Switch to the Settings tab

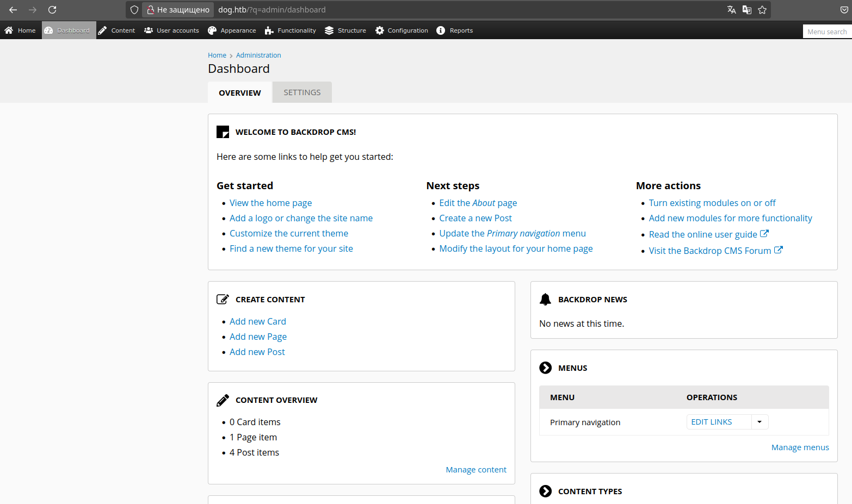(302, 92)
